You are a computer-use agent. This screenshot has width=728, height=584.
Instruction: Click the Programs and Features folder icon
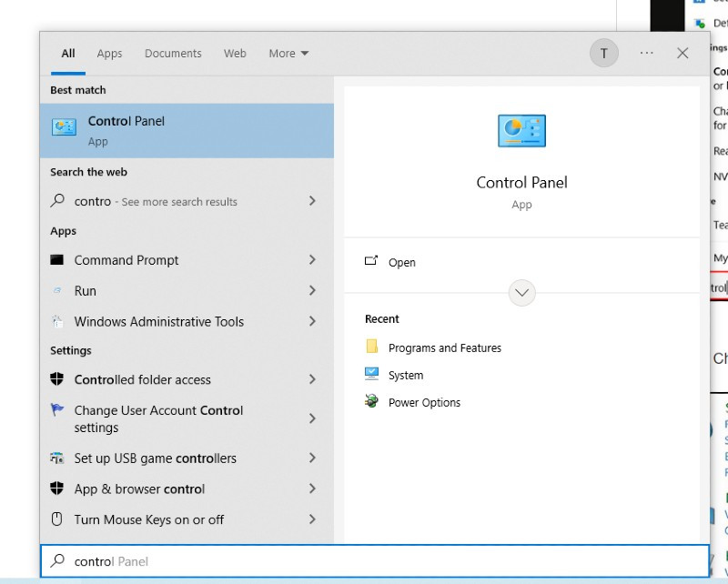click(371, 347)
